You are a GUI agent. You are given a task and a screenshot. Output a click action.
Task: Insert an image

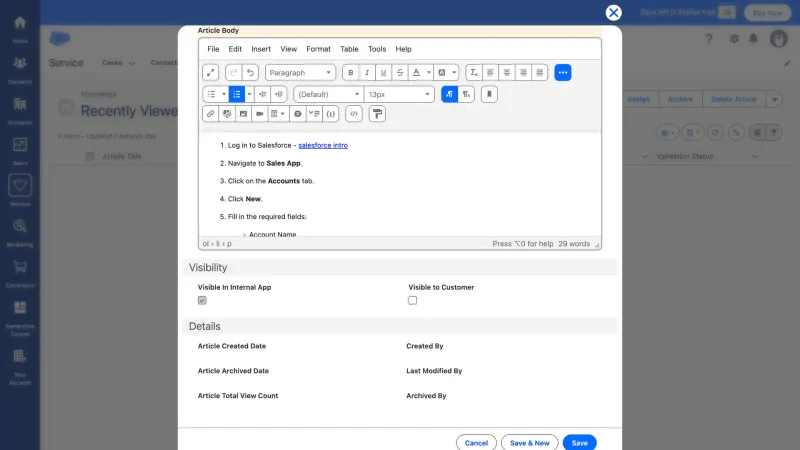pyautogui.click(x=243, y=114)
